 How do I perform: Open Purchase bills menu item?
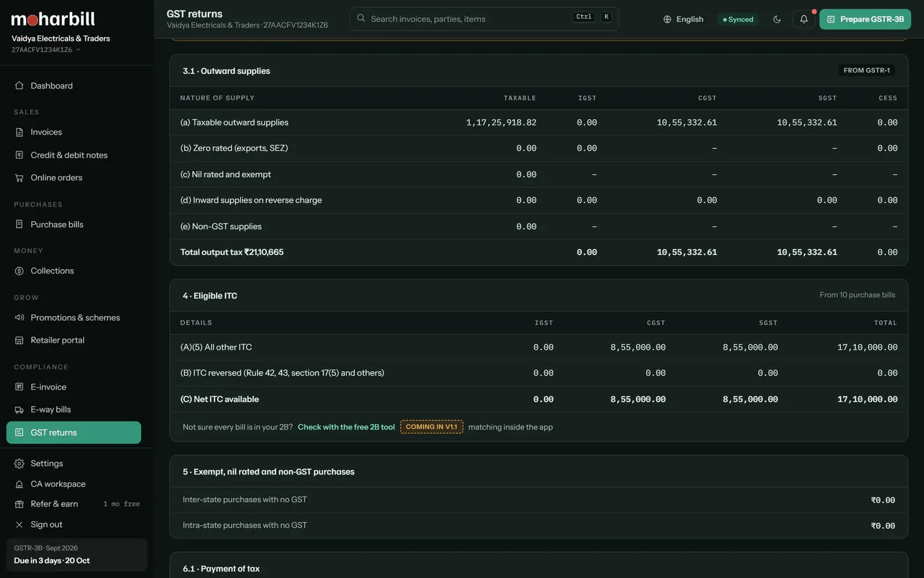tap(73, 224)
